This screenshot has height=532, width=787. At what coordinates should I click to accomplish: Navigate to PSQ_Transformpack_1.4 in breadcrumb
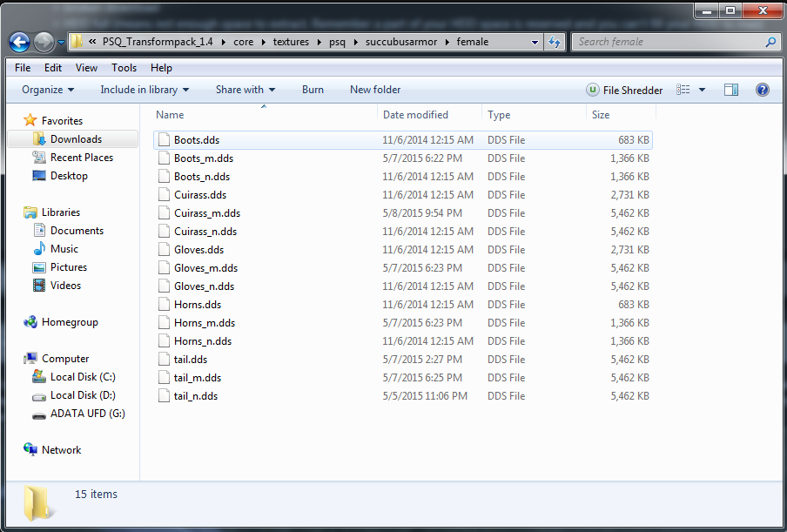(x=158, y=42)
